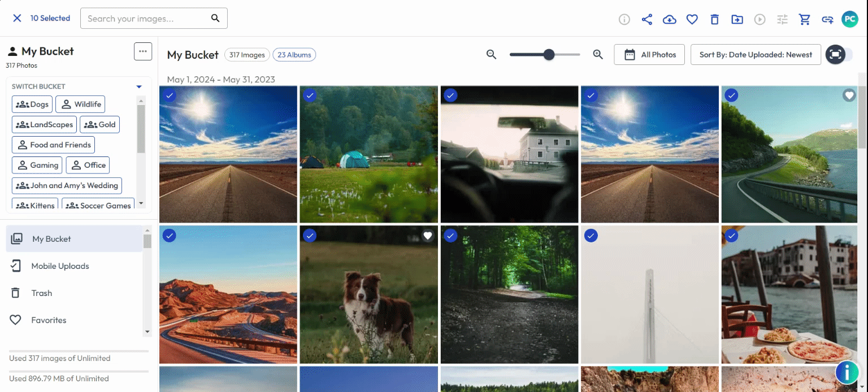Open Mobile Uploads in the sidebar
This screenshot has height=392, width=868.
74,266
